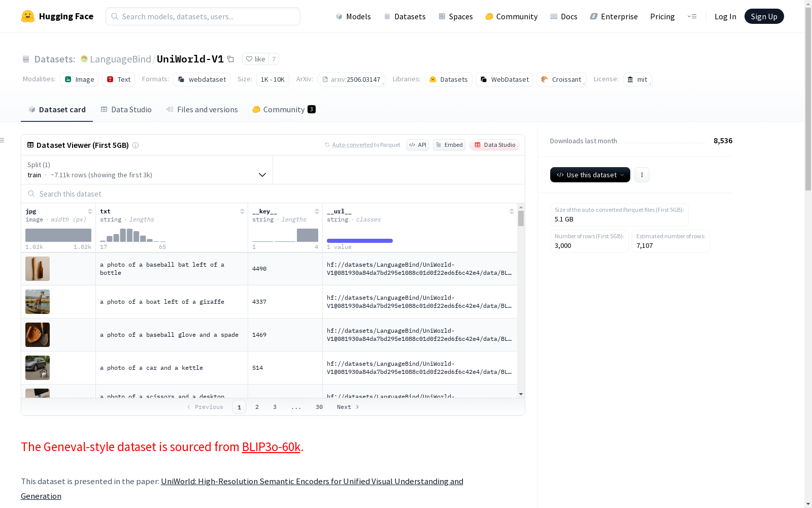This screenshot has height=508, width=812.
Task: Click the heart like button
Action: [255, 59]
